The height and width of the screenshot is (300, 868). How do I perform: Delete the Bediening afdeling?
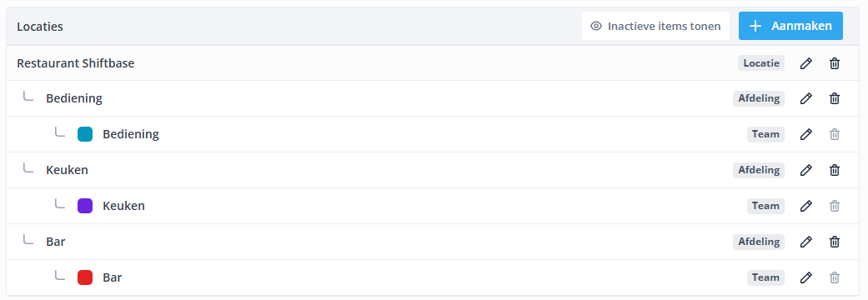[835, 98]
